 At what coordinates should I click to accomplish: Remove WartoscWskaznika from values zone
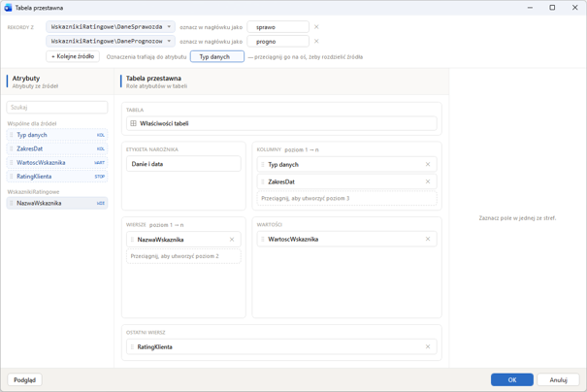(x=428, y=239)
